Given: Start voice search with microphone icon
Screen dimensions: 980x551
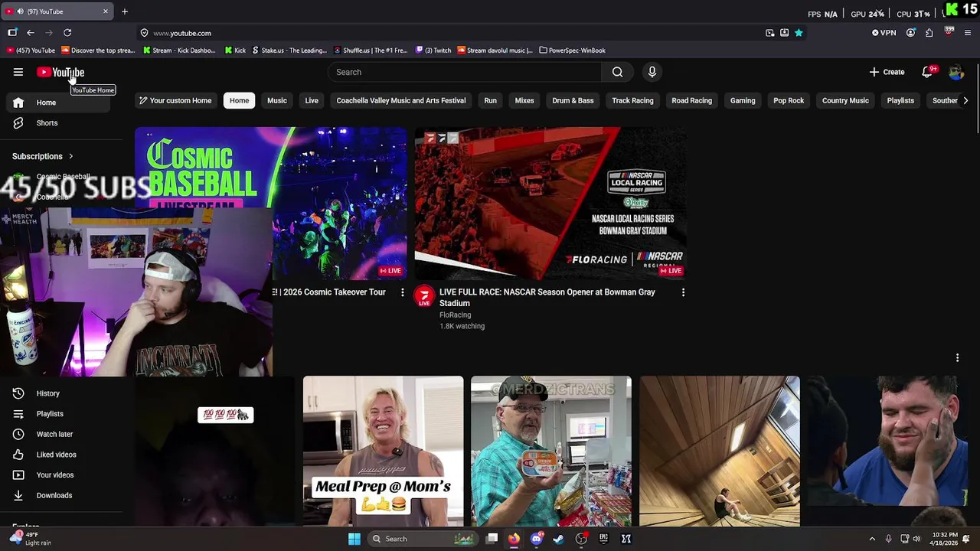Looking at the screenshot, I should (x=652, y=72).
